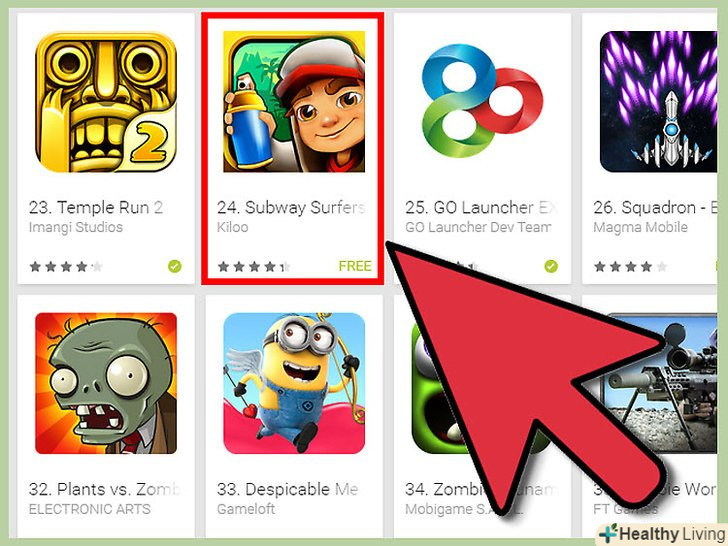Open the 23. Temple Run 2 title
Viewport: 728px width, 546px height.
96,208
